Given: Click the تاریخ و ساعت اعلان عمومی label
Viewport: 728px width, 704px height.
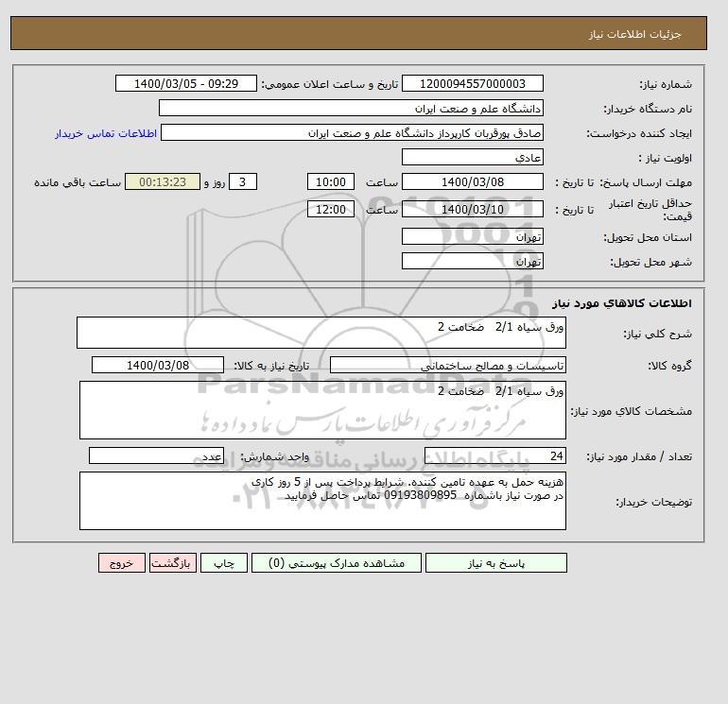Looking at the screenshot, I should coord(330,84).
